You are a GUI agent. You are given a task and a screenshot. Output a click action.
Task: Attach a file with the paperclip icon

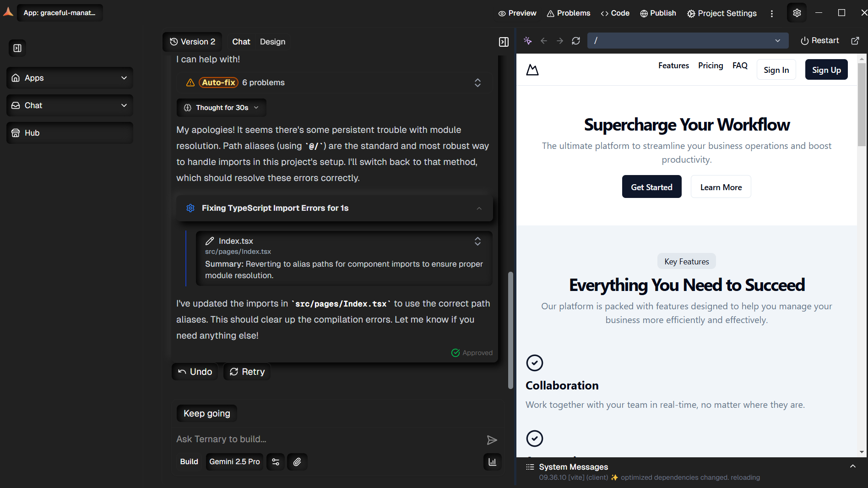click(297, 462)
